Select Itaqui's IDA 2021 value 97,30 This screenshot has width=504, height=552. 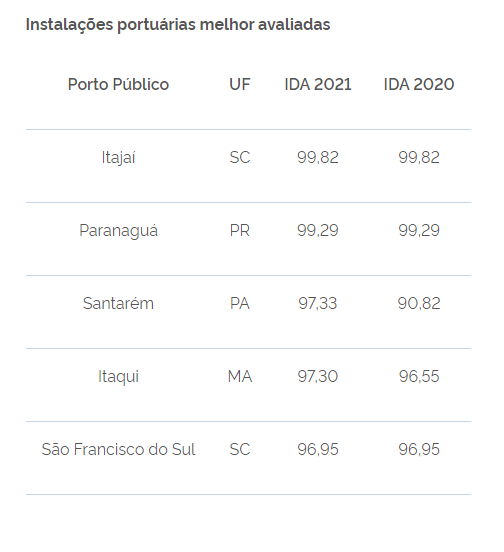(318, 376)
